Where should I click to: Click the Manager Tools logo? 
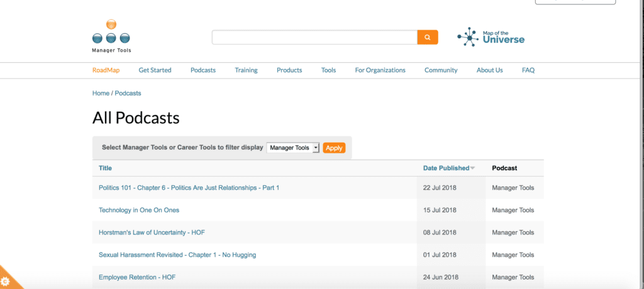click(x=111, y=36)
